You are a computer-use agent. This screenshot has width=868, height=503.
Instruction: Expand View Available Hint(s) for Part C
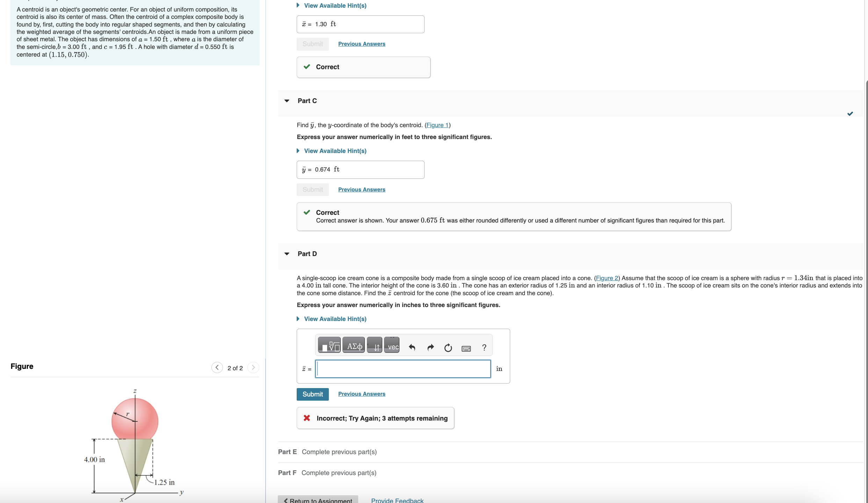(x=335, y=151)
